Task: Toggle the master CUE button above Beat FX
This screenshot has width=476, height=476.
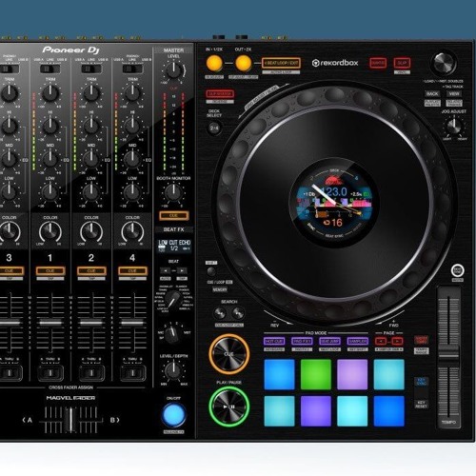Action: pyautogui.click(x=173, y=216)
